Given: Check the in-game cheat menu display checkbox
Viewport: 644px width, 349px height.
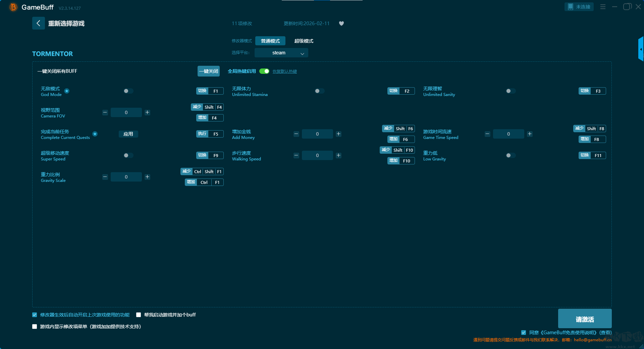Looking at the screenshot, I should (x=35, y=327).
